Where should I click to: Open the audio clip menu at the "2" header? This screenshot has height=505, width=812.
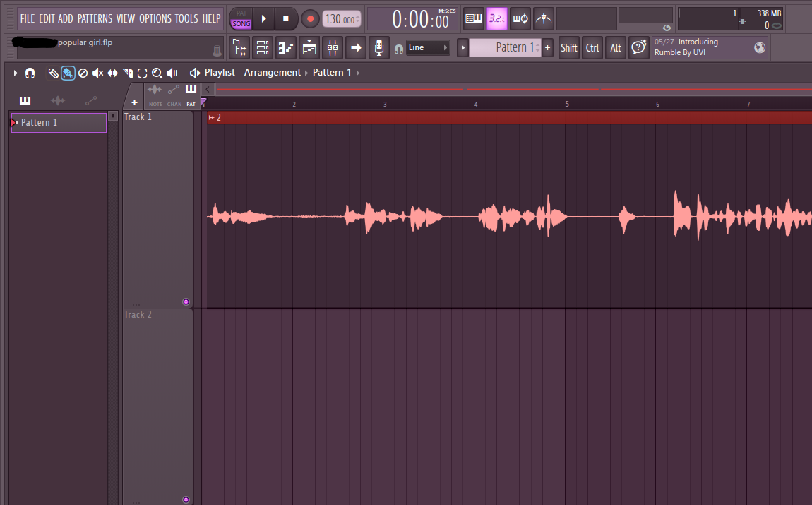[211, 117]
